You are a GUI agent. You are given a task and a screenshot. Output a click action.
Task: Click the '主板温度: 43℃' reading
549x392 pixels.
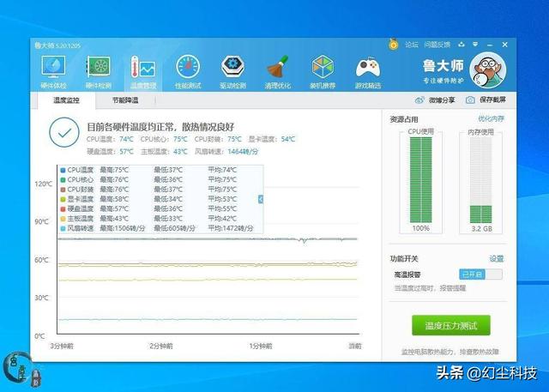(164, 152)
